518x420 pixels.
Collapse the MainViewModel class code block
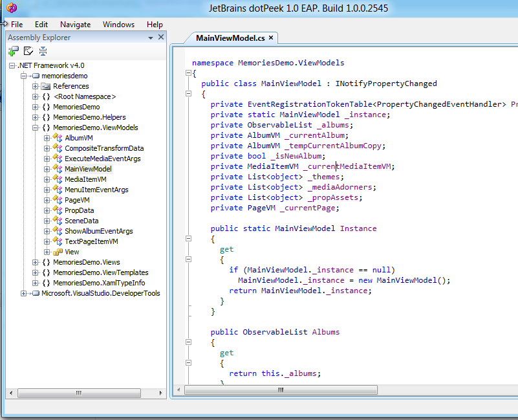point(188,94)
